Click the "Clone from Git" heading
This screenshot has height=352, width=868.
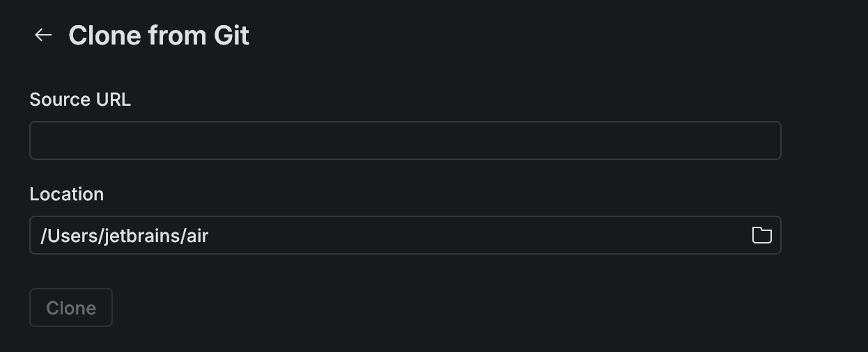(x=159, y=35)
